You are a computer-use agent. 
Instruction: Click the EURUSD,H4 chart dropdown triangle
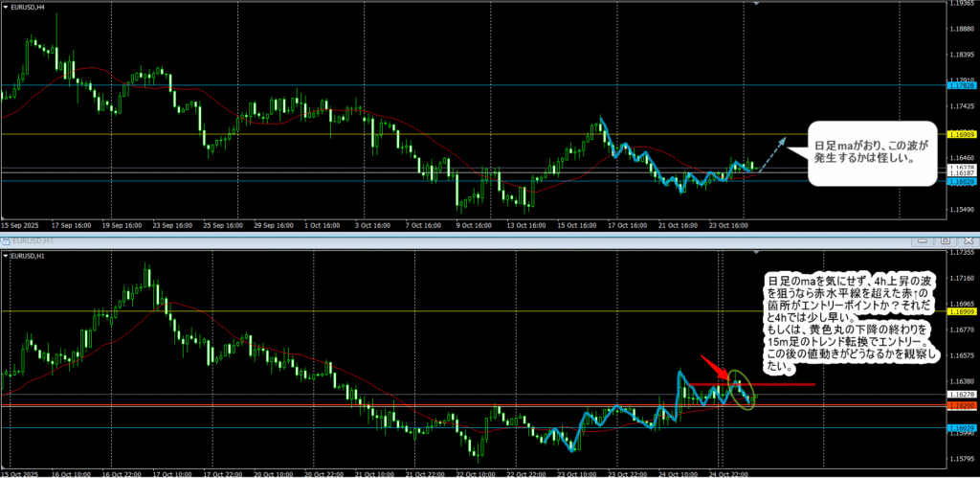click(5, 6)
